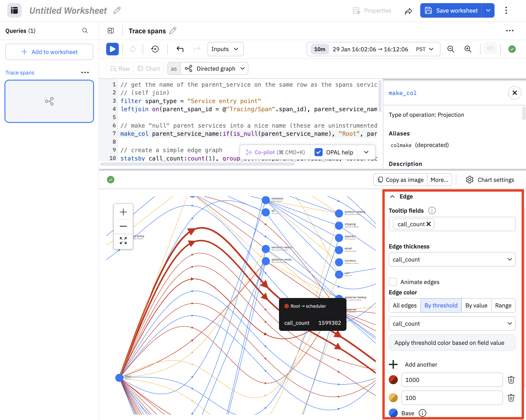The width and height of the screenshot is (526, 420).
Task: Run the query with the play button
Action: click(x=112, y=49)
